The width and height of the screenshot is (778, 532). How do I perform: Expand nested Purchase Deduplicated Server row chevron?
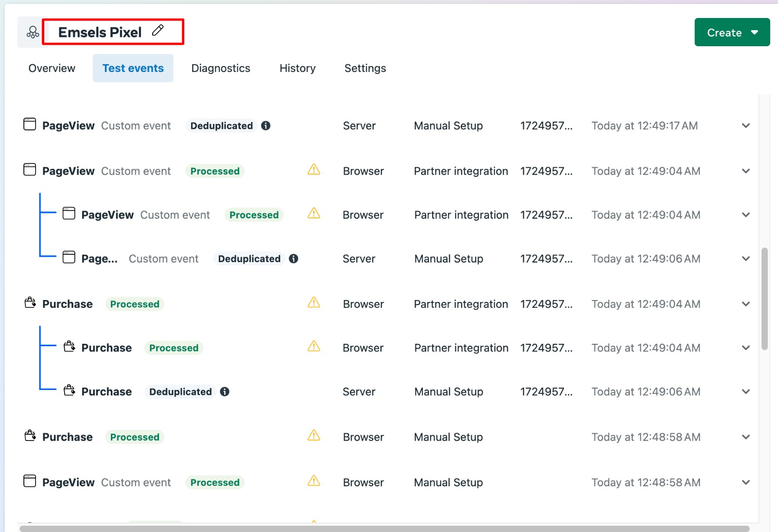click(x=745, y=391)
